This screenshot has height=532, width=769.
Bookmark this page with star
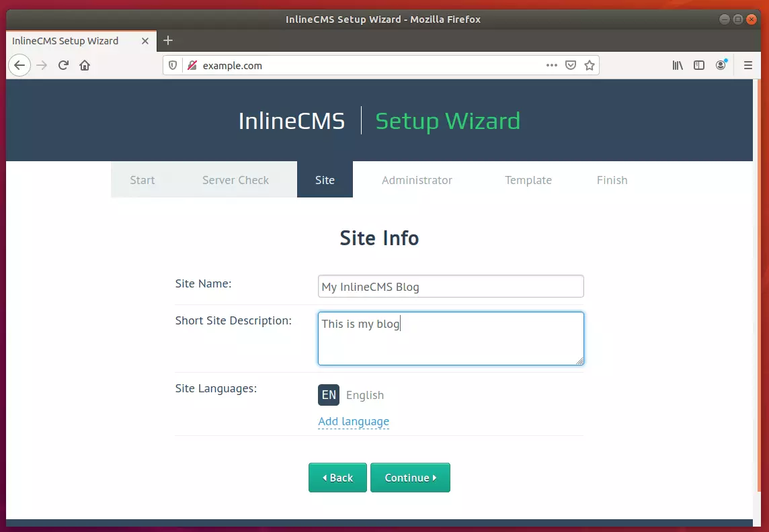tap(590, 65)
